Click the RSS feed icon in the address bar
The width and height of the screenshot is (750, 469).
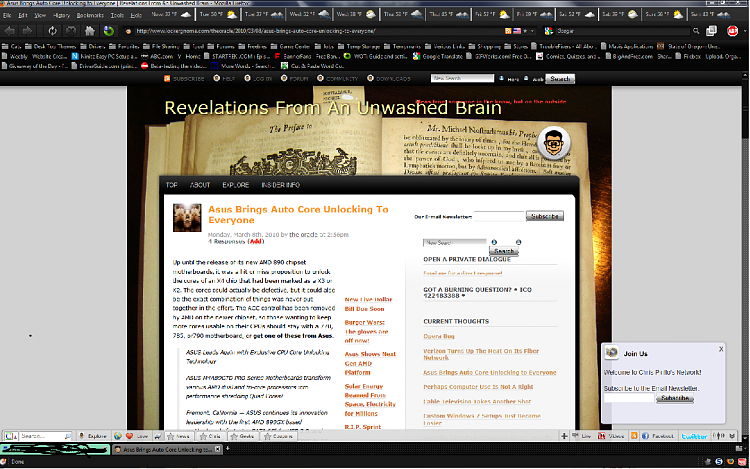point(508,31)
